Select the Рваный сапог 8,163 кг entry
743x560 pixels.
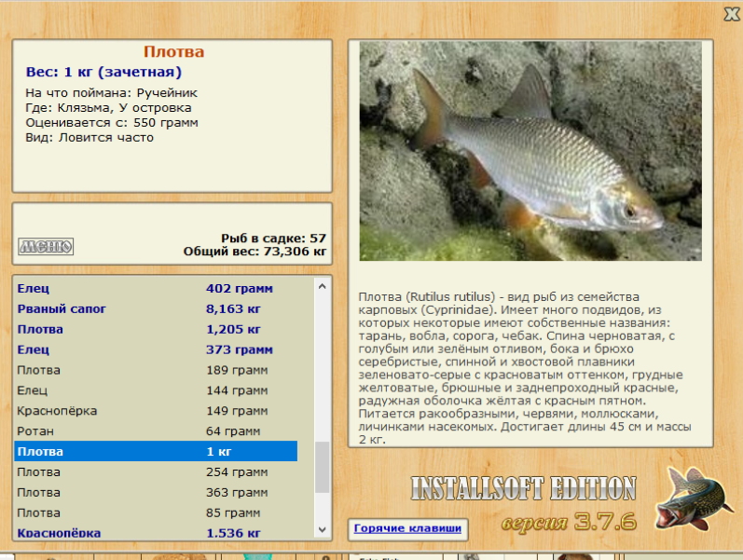156,308
